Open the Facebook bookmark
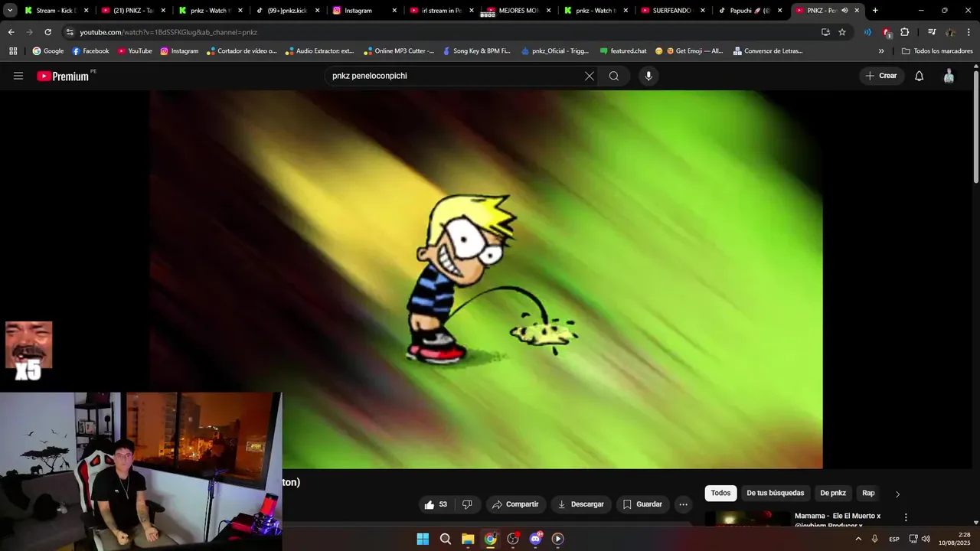Image resolution: width=980 pixels, height=551 pixels. pyautogui.click(x=90, y=51)
